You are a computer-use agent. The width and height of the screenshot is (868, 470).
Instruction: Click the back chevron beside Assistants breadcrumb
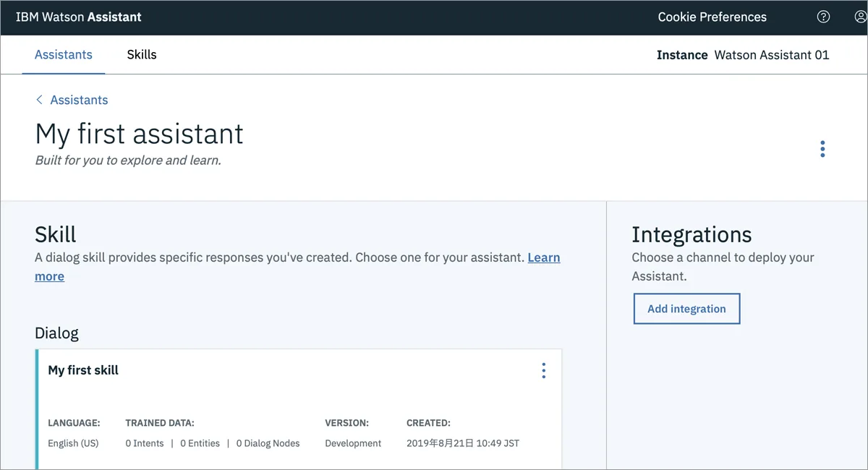[x=39, y=100]
